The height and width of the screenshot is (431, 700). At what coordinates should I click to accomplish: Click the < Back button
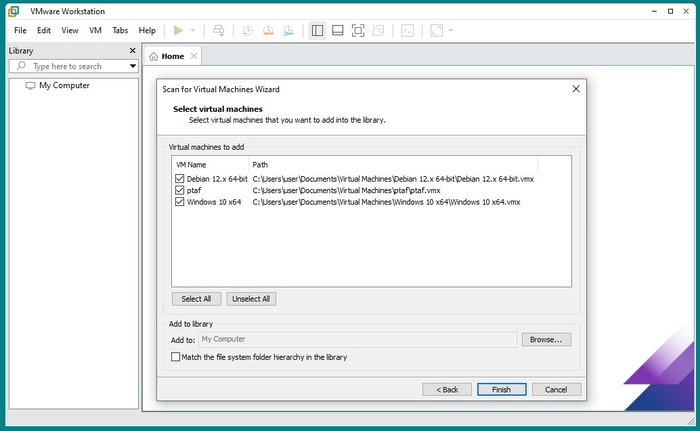click(447, 389)
